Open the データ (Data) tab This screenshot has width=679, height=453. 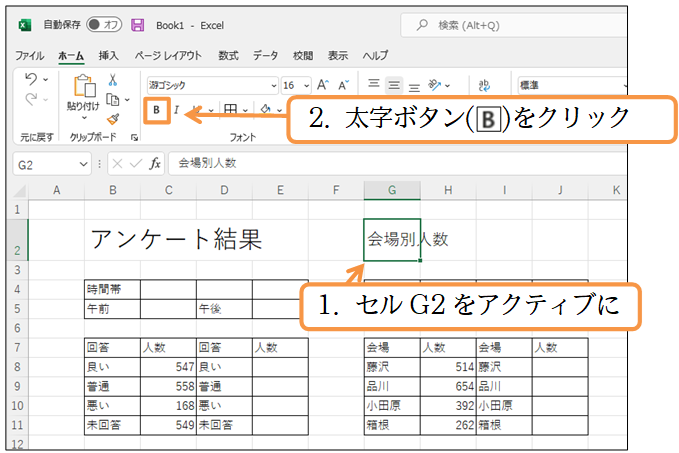(265, 55)
